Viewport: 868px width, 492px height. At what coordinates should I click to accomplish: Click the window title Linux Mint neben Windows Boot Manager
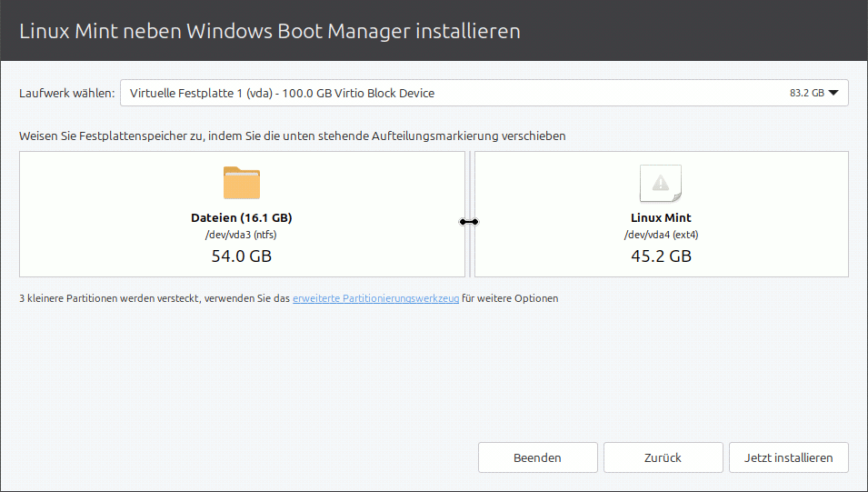point(270,31)
